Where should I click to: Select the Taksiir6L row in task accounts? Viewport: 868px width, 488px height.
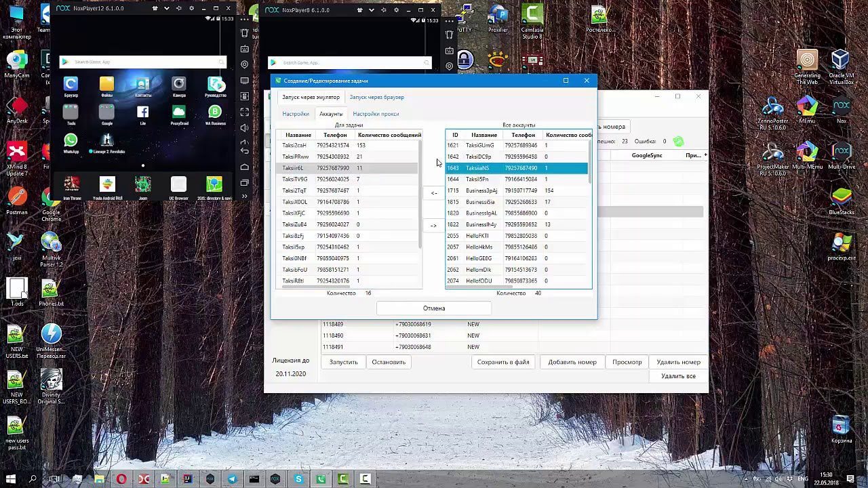(x=349, y=168)
